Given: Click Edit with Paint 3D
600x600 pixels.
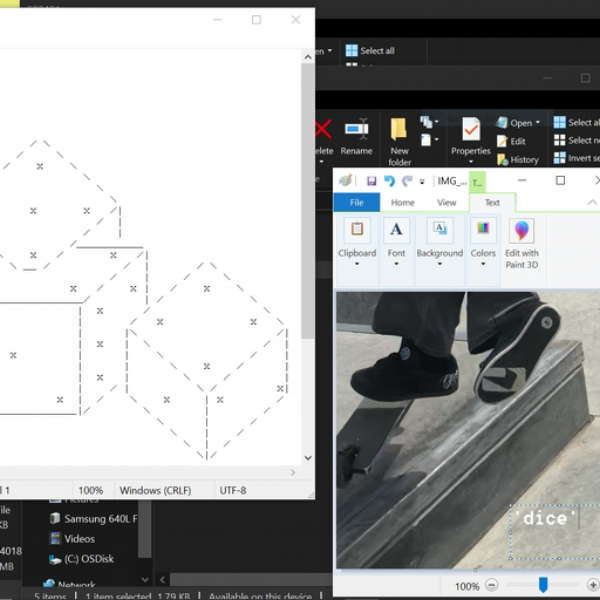Looking at the screenshot, I should coord(522,244).
